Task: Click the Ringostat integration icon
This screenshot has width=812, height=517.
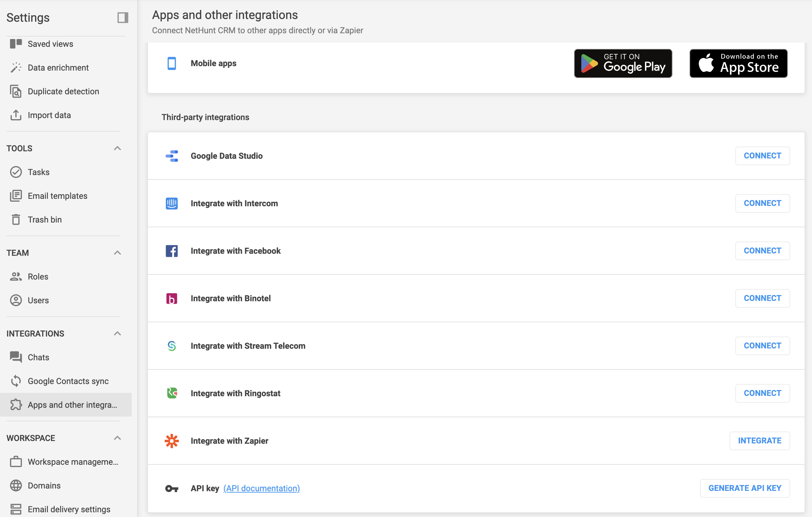Action: point(172,393)
